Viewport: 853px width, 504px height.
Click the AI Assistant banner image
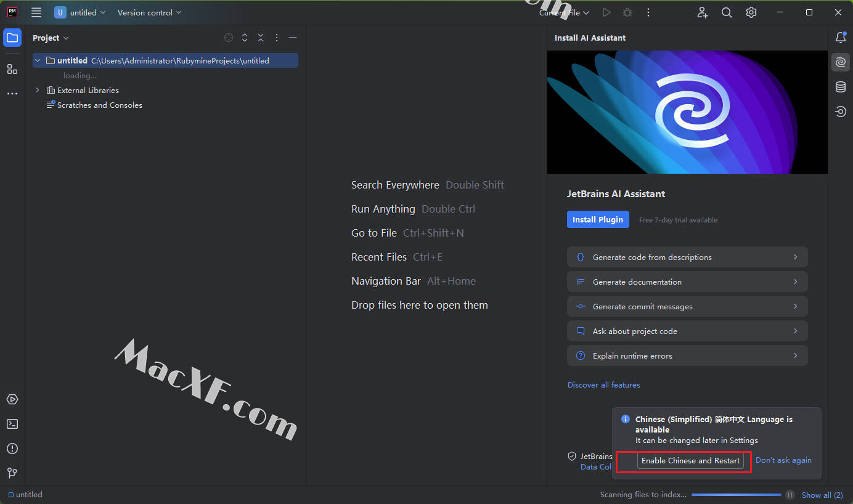pyautogui.click(x=687, y=112)
